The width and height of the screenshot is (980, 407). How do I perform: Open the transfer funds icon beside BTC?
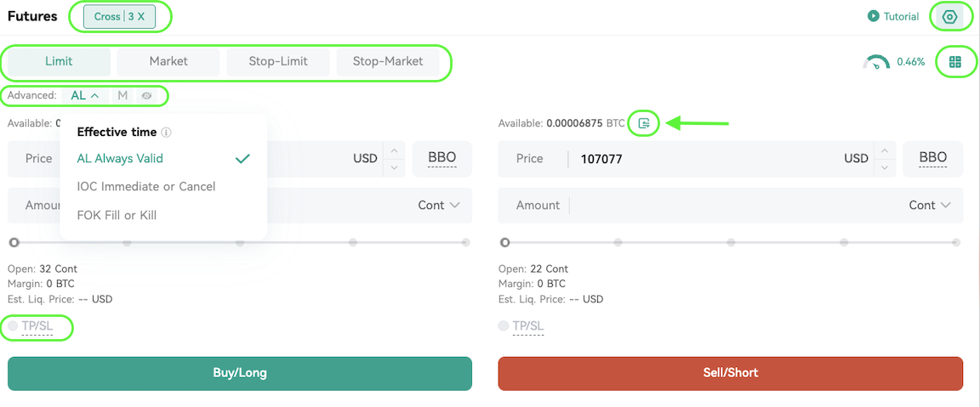click(644, 123)
